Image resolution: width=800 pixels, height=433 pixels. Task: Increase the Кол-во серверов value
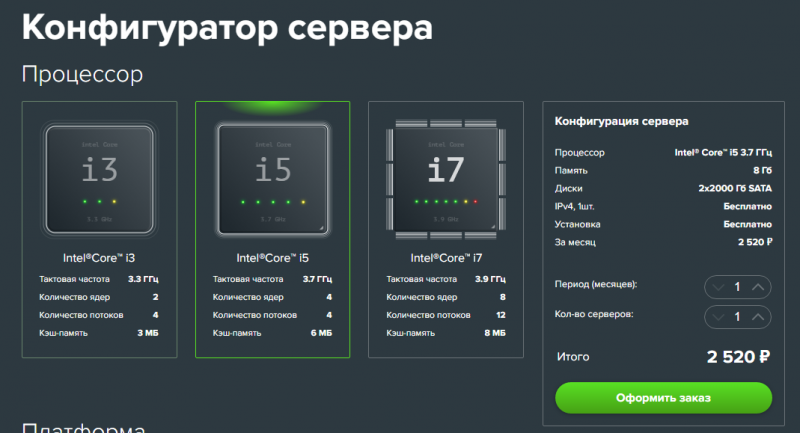758,317
